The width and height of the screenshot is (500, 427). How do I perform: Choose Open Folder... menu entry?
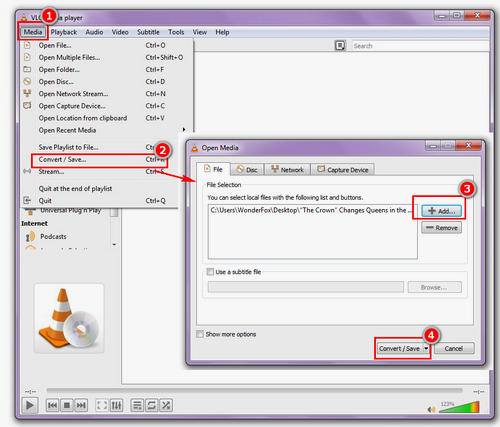(106, 69)
